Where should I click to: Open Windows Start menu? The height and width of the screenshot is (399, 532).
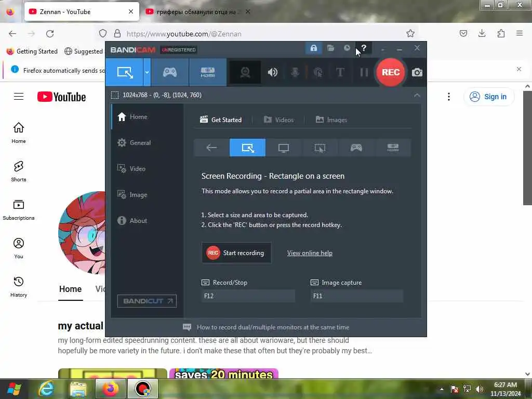click(14, 389)
